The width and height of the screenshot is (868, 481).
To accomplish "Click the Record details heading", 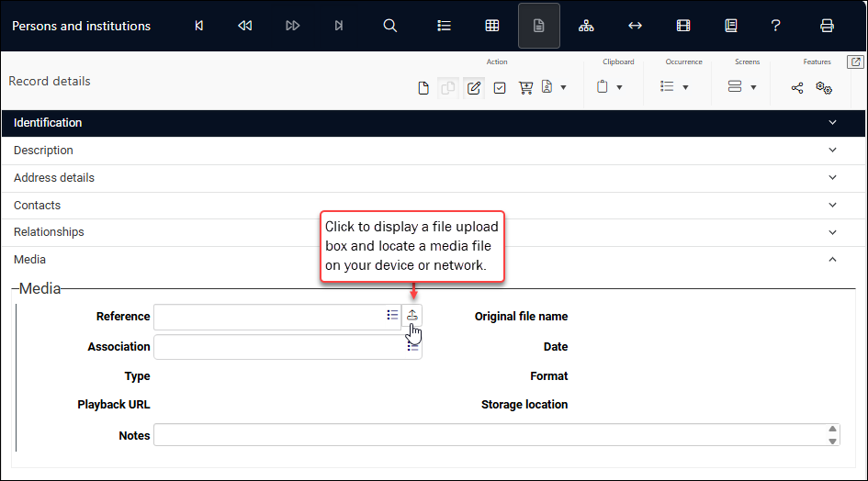I will 50,82.
